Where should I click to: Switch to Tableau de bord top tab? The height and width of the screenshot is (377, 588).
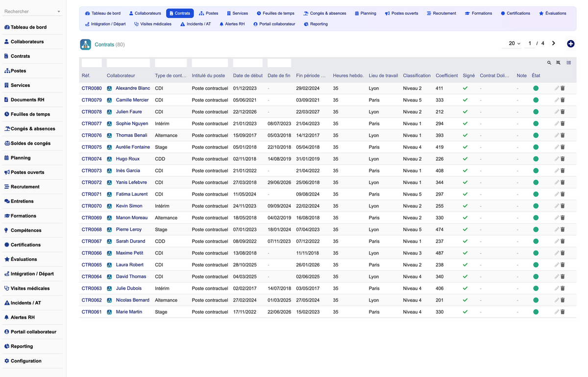[x=102, y=13]
